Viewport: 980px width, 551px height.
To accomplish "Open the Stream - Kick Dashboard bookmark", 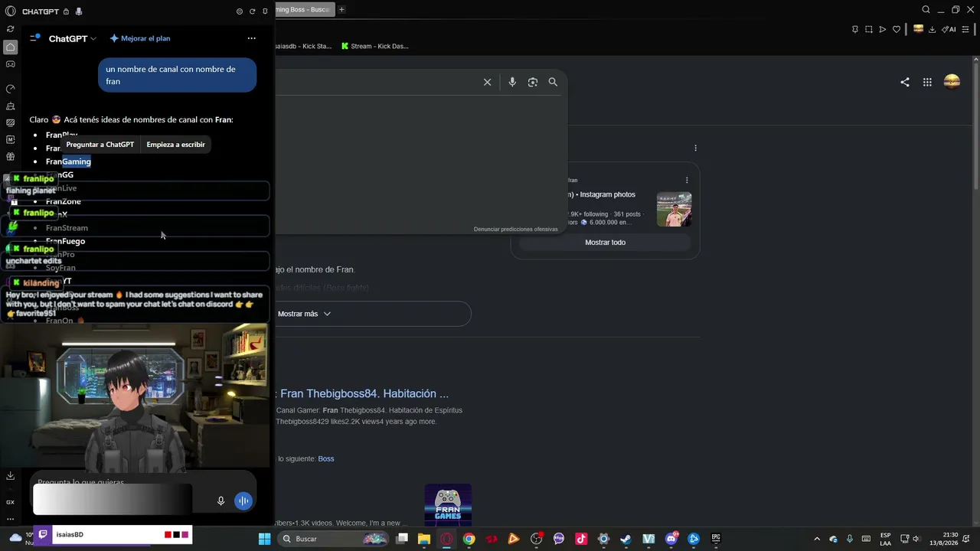I will (374, 46).
